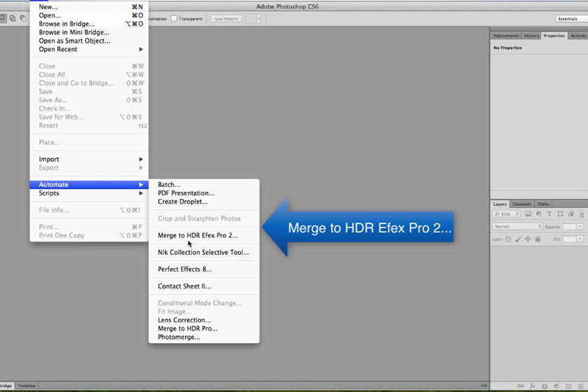The image size is (588, 392).
Task: Click Lock transparent pixels icon
Action: click(x=508, y=239)
